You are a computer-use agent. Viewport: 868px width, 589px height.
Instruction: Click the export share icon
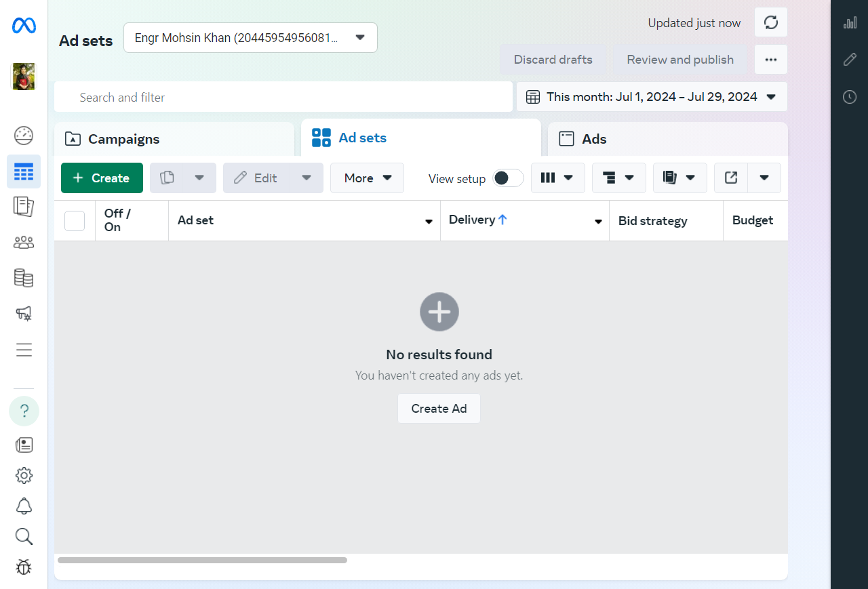731,178
